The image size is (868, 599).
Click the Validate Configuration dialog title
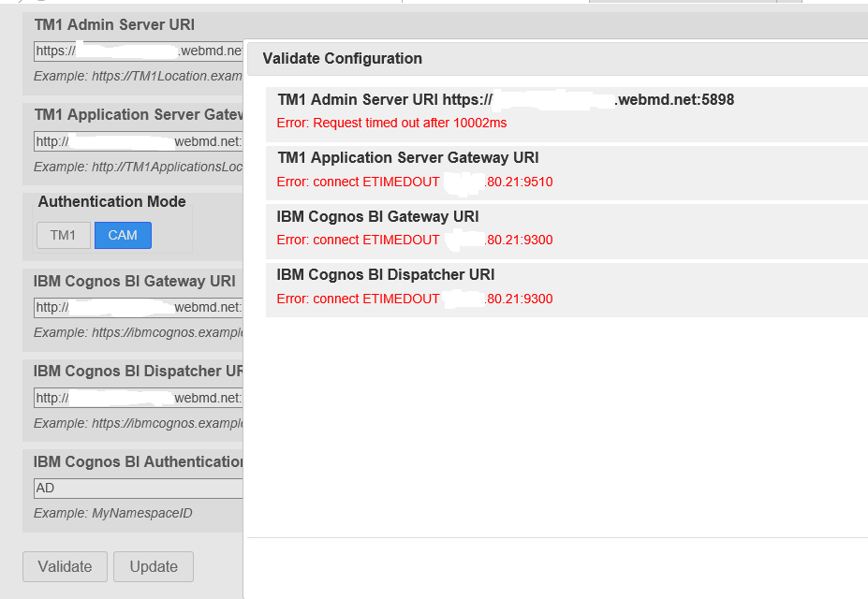pyautogui.click(x=342, y=59)
